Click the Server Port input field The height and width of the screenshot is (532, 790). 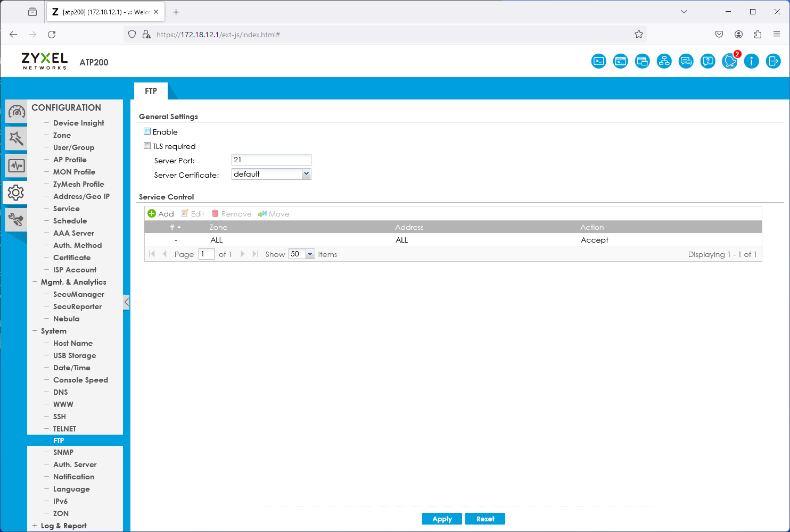click(x=271, y=160)
